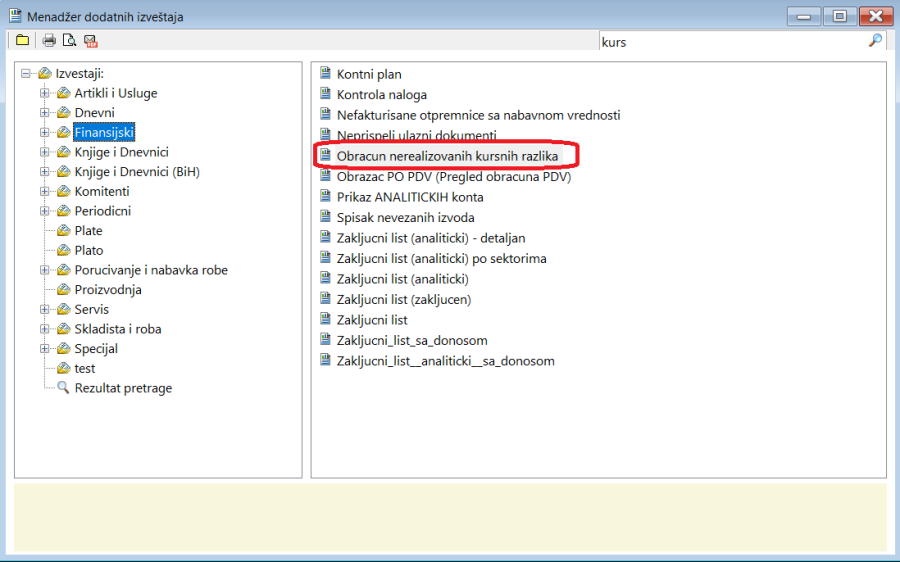Select the Servis folder
The height and width of the screenshot is (562, 900).
tap(91, 309)
